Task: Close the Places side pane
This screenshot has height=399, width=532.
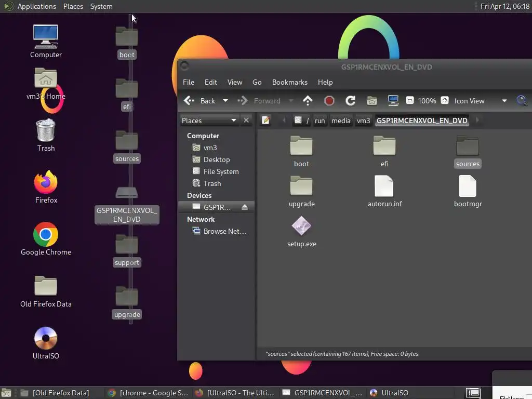Action: tap(246, 121)
